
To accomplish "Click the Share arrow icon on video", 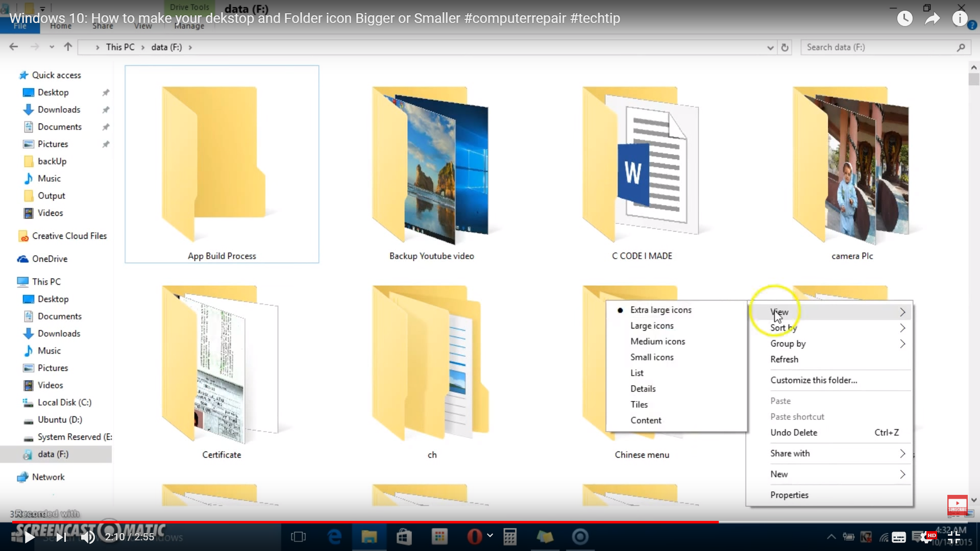I will pos(933,19).
